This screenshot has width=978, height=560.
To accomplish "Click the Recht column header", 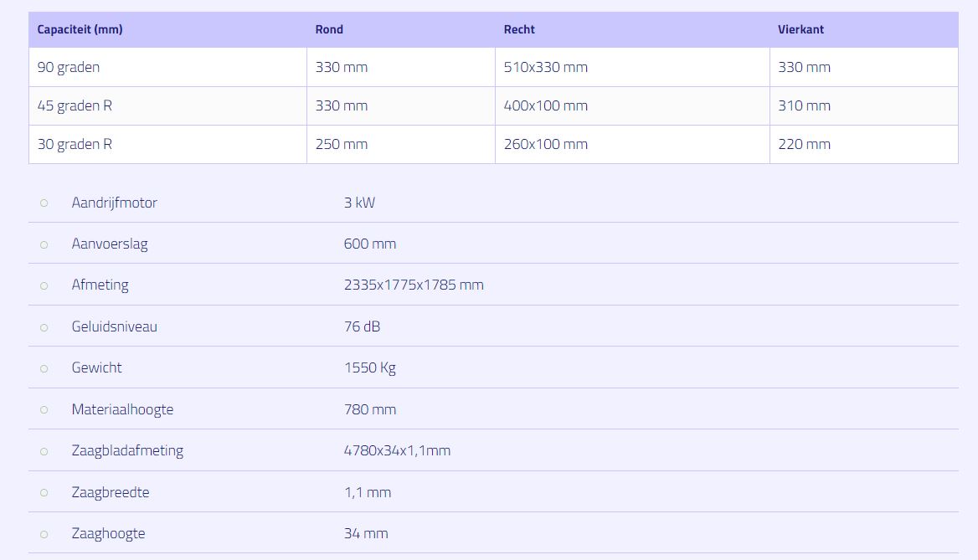I will pyautogui.click(x=519, y=29).
